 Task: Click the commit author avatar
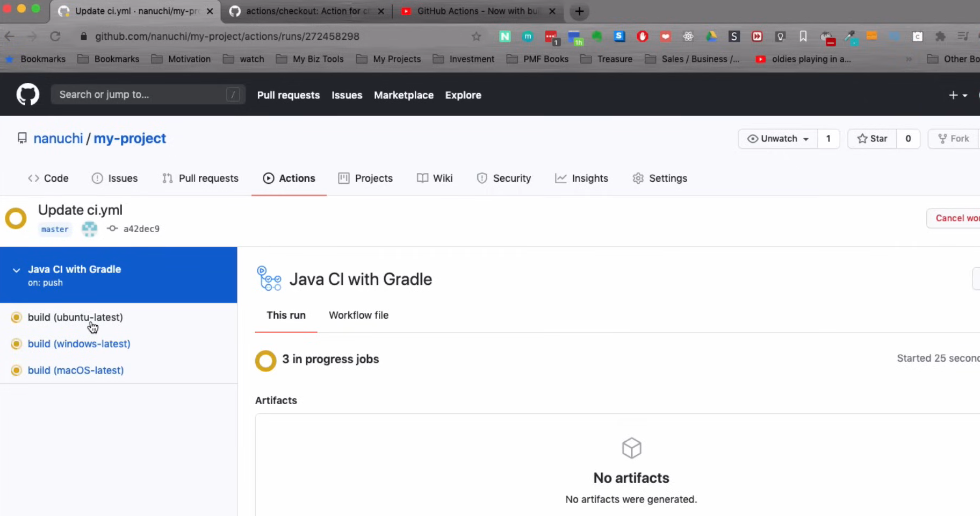pos(89,229)
